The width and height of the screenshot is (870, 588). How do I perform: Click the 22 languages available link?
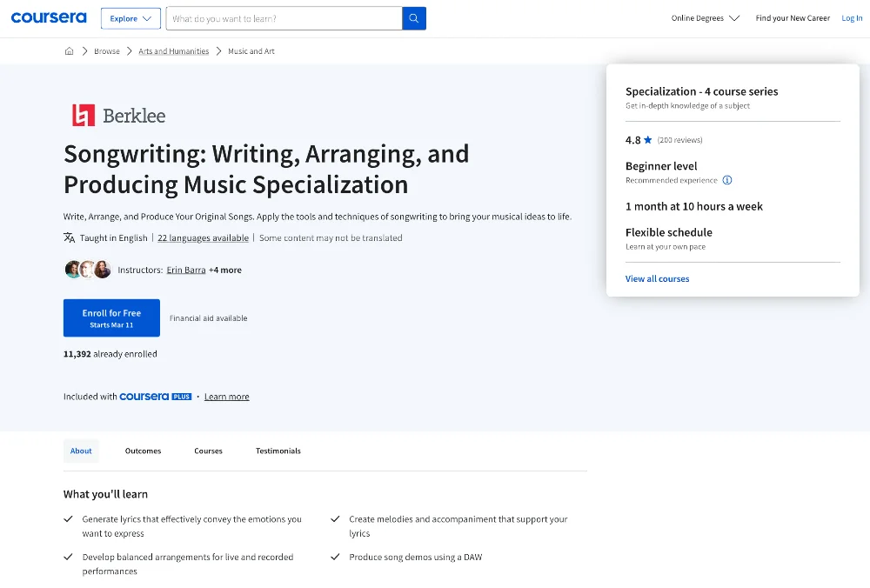(x=203, y=237)
